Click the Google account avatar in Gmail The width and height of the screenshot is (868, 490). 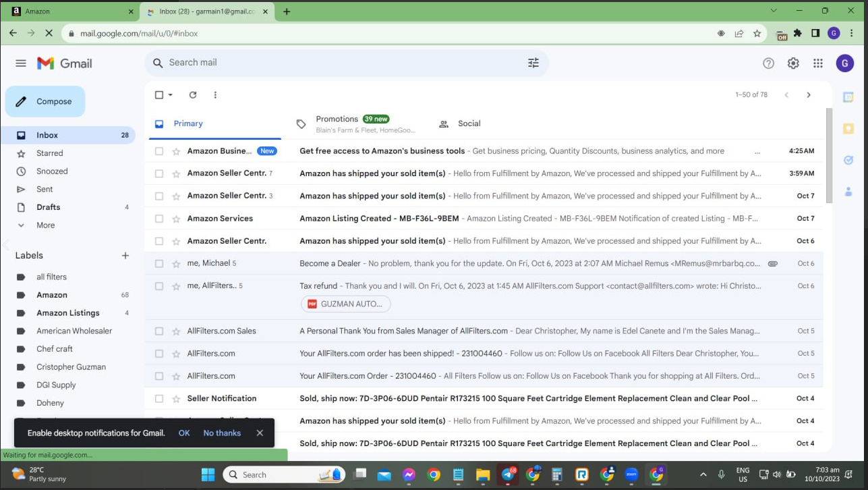pyautogui.click(x=844, y=63)
